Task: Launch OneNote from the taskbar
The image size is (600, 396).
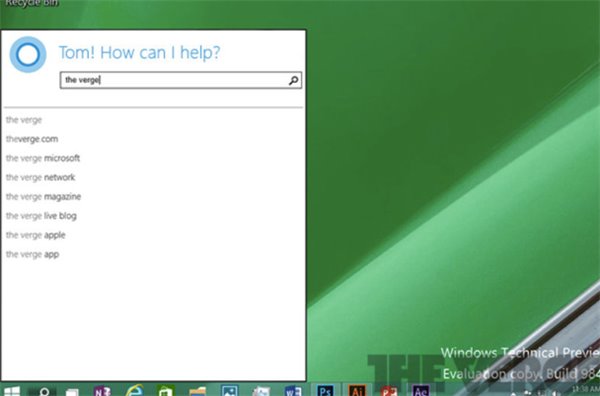Action: click(x=102, y=391)
